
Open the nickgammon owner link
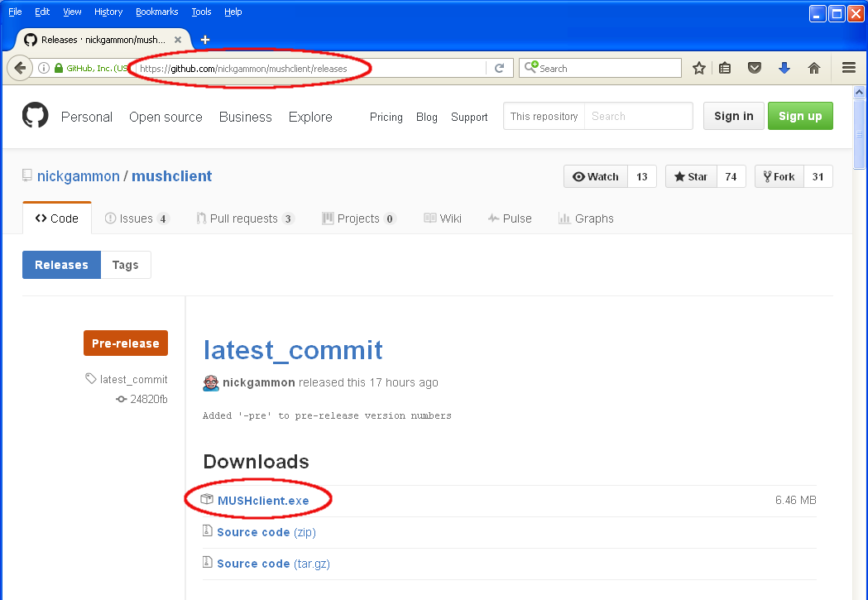pos(78,176)
